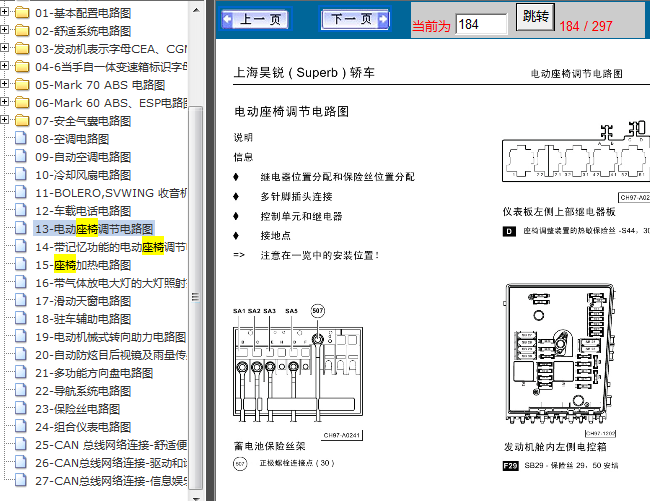The image size is (650, 501).
Task: Click page icon of 18-驻车辅助电路图
Action: pyautogui.click(x=21, y=318)
